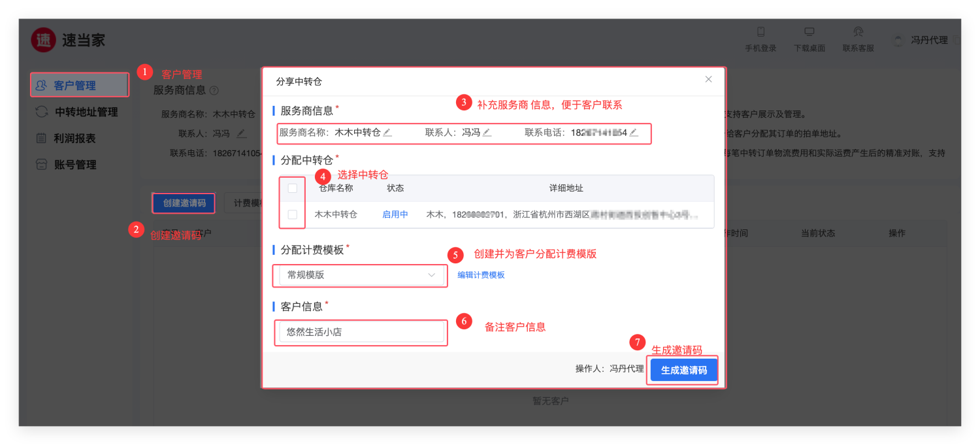
Task: Edit 服务商名称 with pencil icon in dialog
Action: click(x=387, y=133)
